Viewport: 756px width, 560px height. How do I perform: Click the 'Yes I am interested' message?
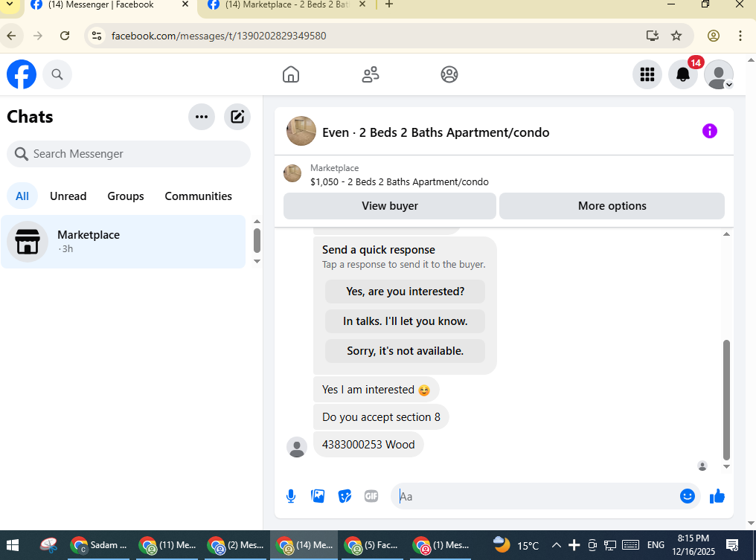[x=376, y=390]
